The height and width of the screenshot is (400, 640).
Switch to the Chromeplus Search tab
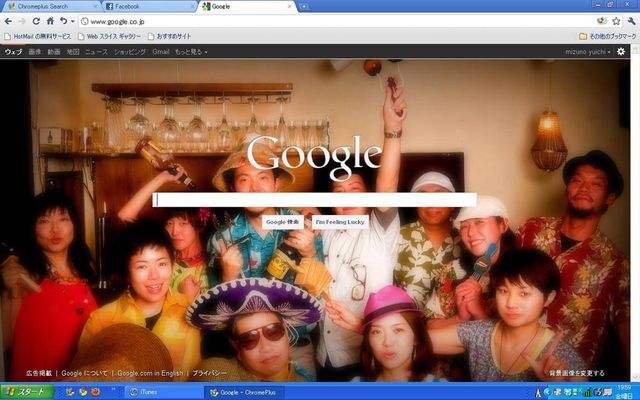[51, 7]
